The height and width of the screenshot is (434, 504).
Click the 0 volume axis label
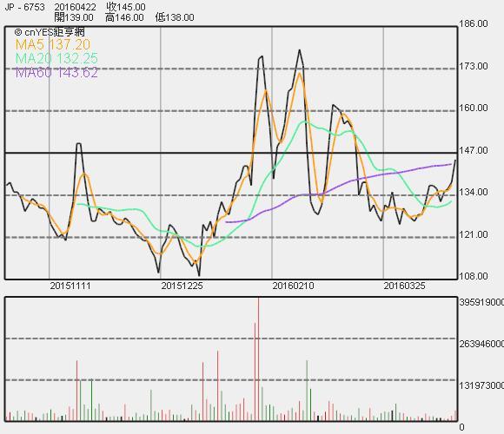(x=462, y=427)
